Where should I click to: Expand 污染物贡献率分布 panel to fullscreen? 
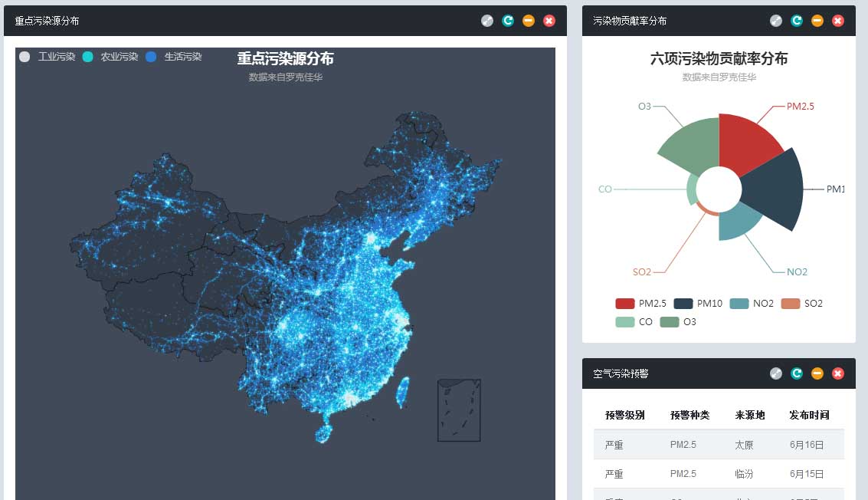(776, 21)
